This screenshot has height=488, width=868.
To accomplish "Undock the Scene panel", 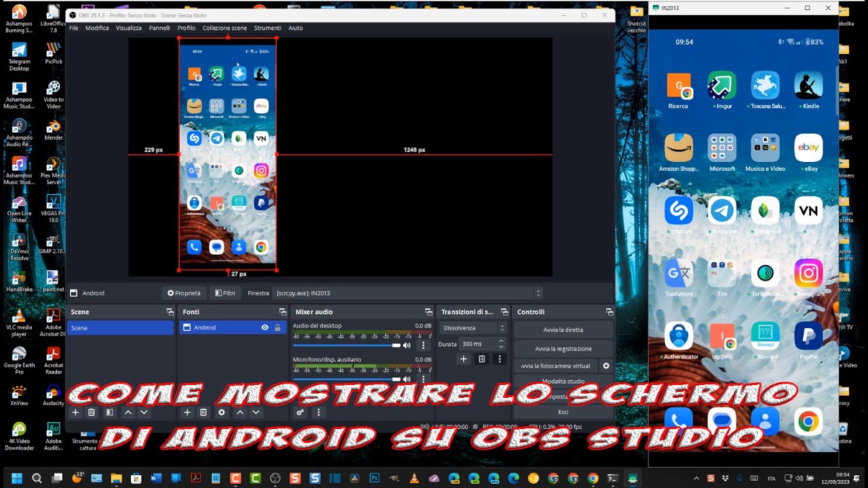I will (x=170, y=312).
